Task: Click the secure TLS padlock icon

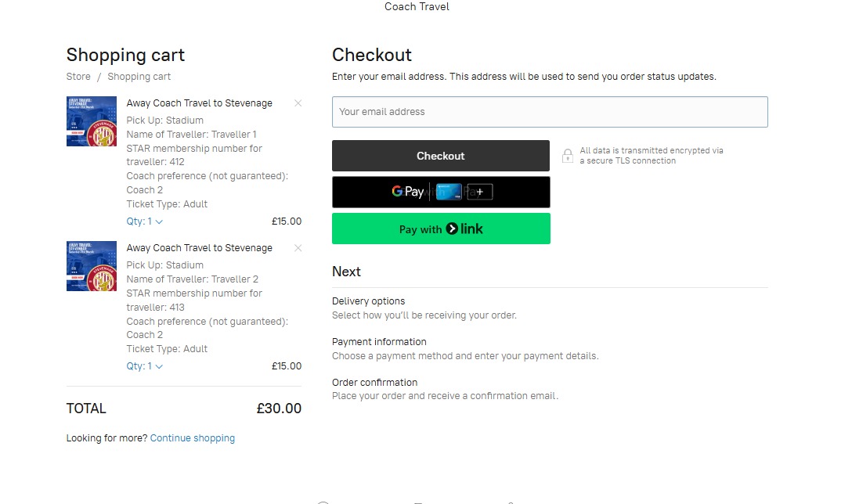Action: coord(568,156)
